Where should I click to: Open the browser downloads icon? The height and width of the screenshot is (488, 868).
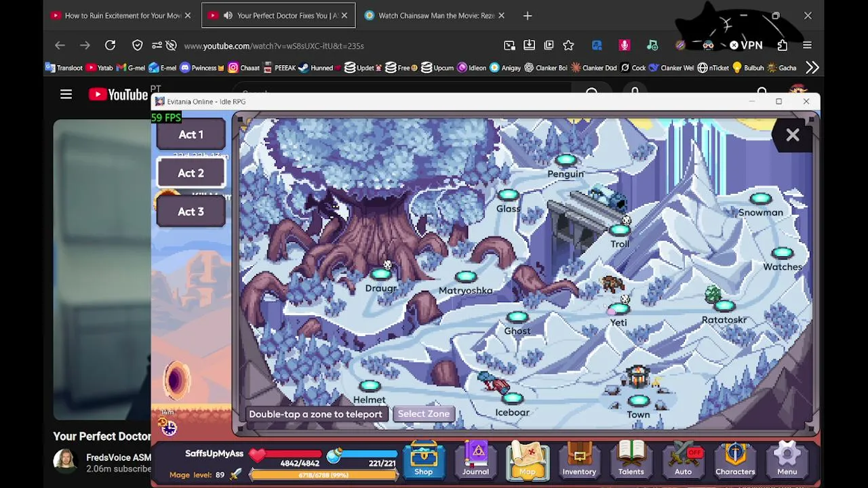coord(529,45)
